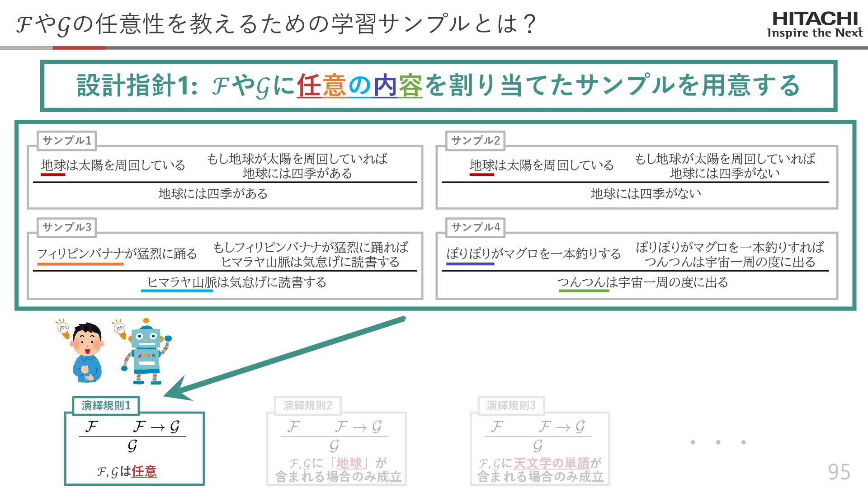Click the lightbulb above the robot
Viewport: 868px width, 488px height.
tap(120, 329)
